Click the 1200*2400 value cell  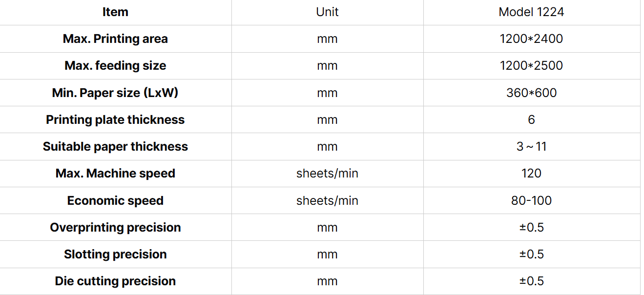[531, 39]
